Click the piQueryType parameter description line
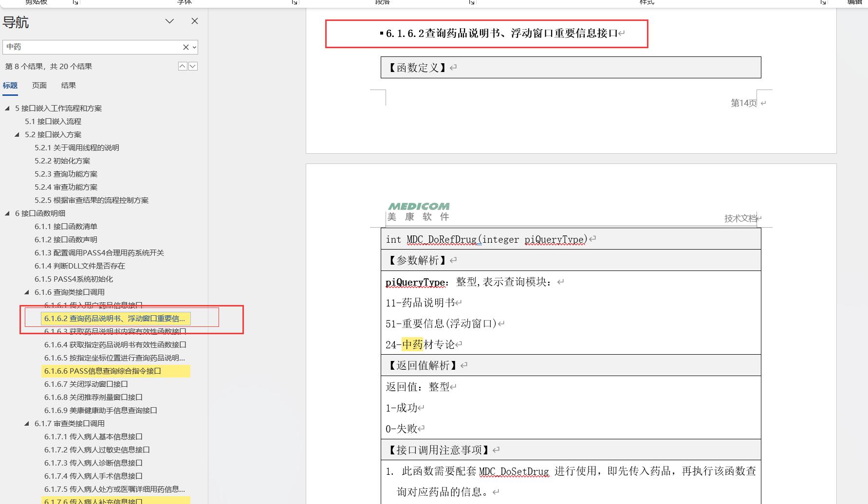Viewport: 868px width, 504px height. pos(468,282)
